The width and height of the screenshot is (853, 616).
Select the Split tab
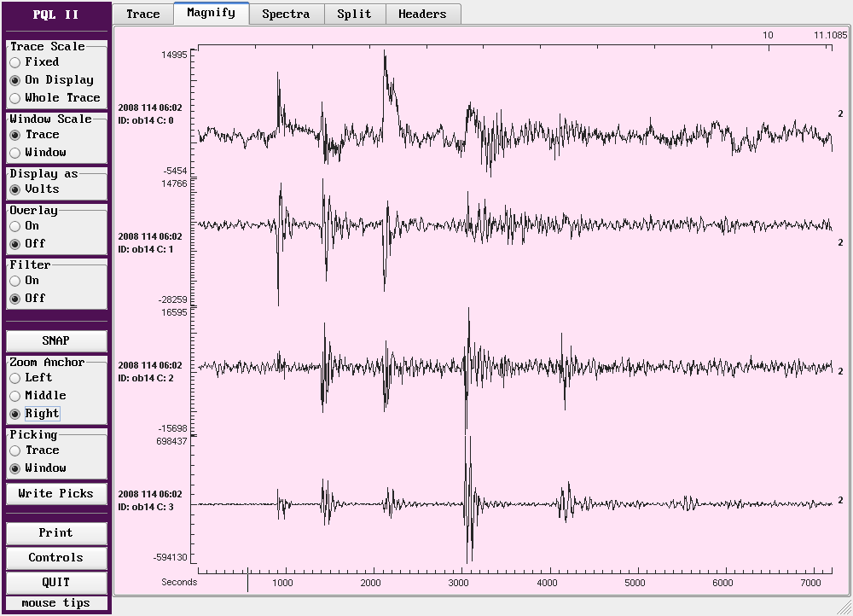tap(354, 14)
